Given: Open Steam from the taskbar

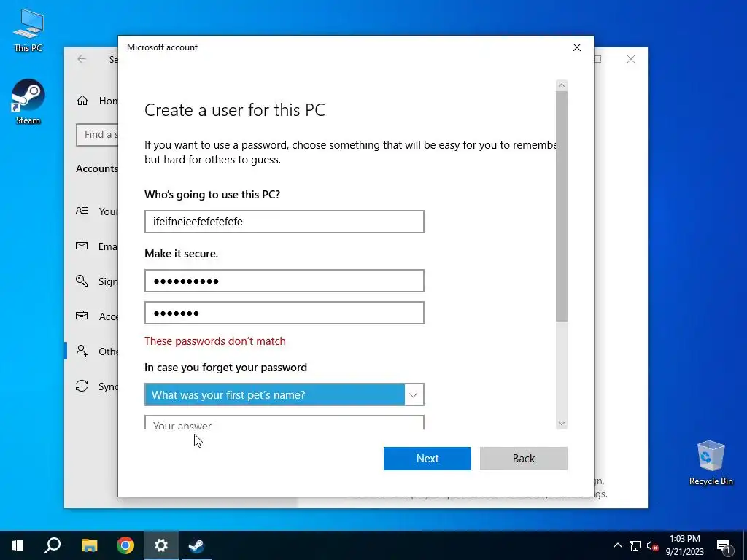Looking at the screenshot, I should [196, 545].
